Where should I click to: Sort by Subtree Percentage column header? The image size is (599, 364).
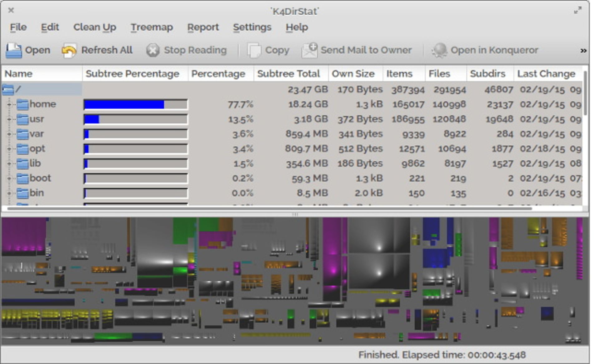(x=135, y=74)
